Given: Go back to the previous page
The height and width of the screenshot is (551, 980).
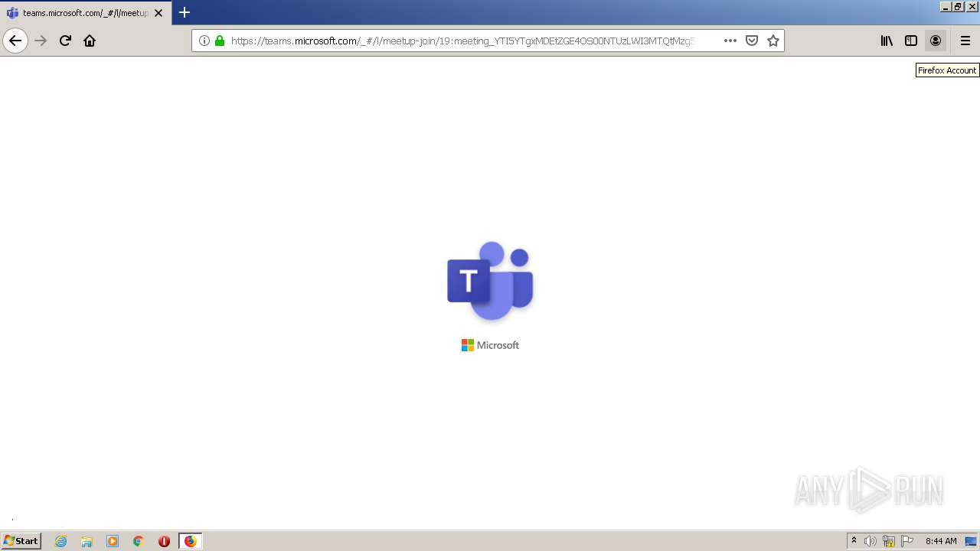Looking at the screenshot, I should click(x=15, y=41).
